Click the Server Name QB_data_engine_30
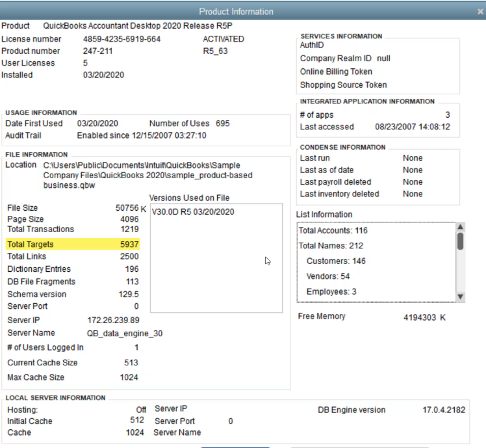 pyautogui.click(x=125, y=334)
